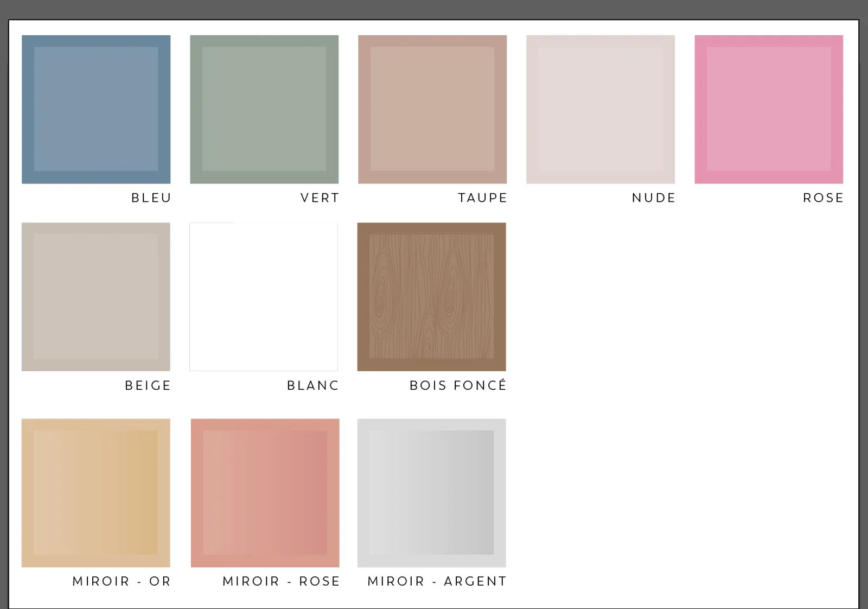Select the NUDE caption text
The height and width of the screenshot is (609, 868).
[x=654, y=198]
